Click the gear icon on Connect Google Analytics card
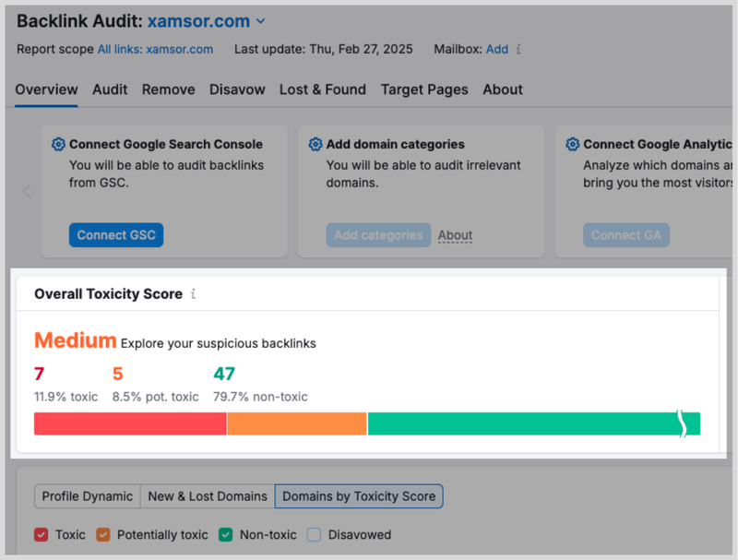Image resolution: width=738 pixels, height=560 pixels. (572, 144)
